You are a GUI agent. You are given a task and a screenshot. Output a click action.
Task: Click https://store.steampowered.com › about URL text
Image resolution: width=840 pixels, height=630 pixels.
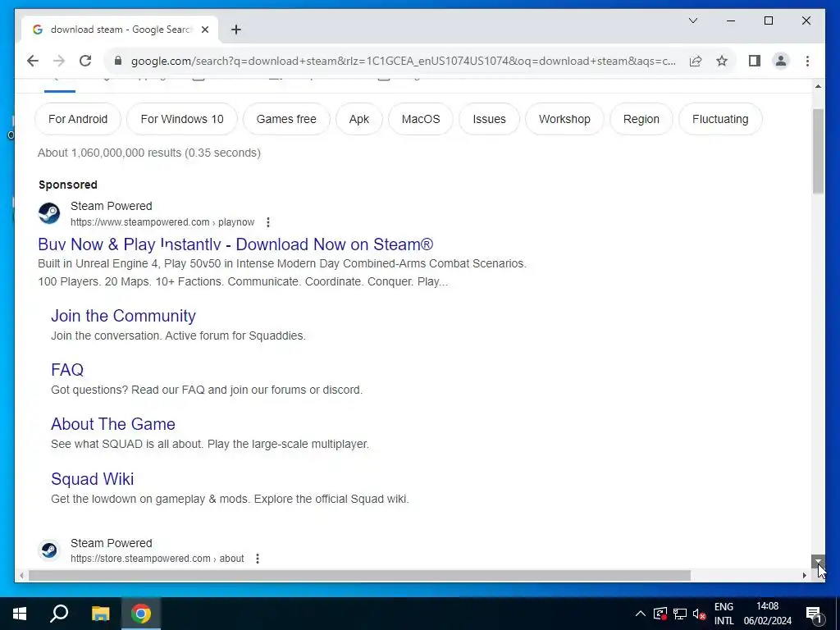(x=157, y=559)
